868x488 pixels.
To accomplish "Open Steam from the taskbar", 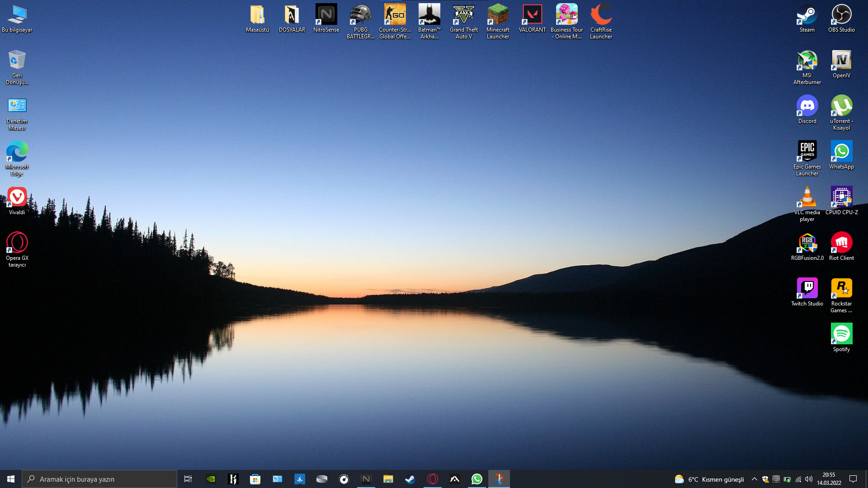I will 410,479.
